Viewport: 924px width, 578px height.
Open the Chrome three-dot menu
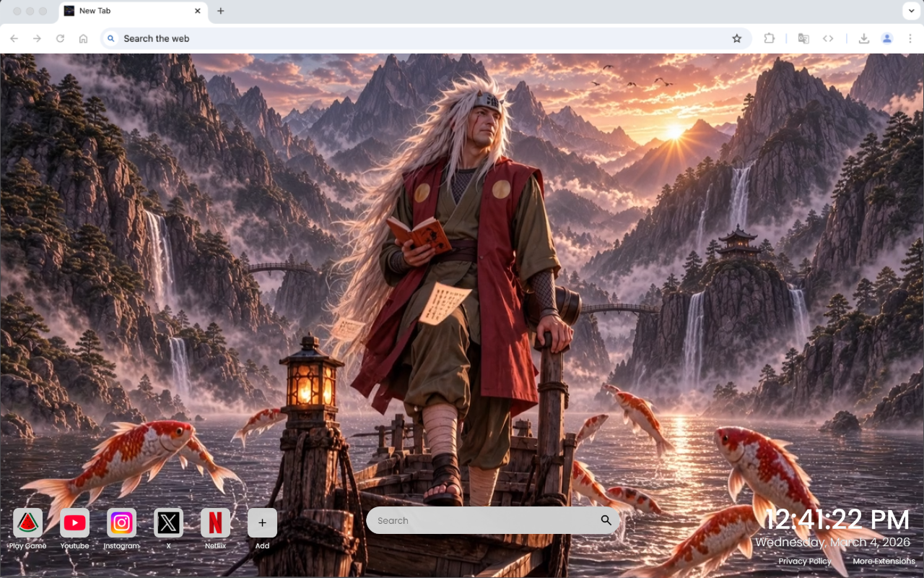[x=910, y=38]
